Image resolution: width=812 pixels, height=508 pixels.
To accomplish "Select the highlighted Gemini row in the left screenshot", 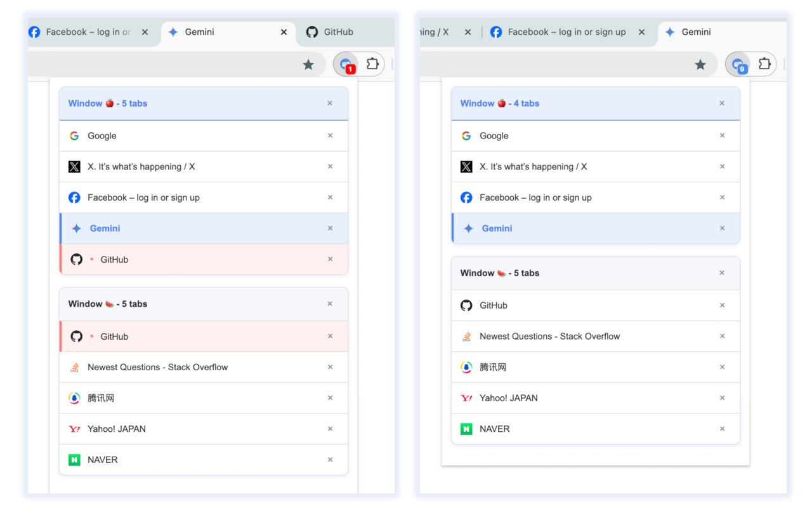I will 204,229.
